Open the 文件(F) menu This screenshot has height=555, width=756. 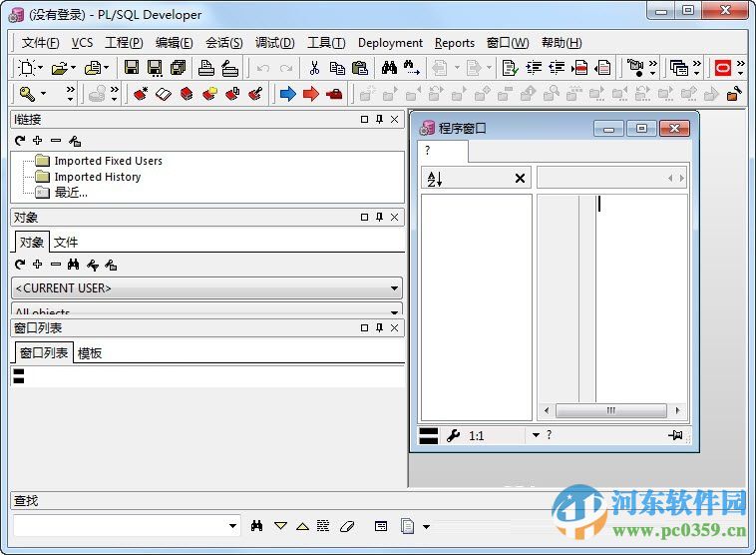pos(41,43)
